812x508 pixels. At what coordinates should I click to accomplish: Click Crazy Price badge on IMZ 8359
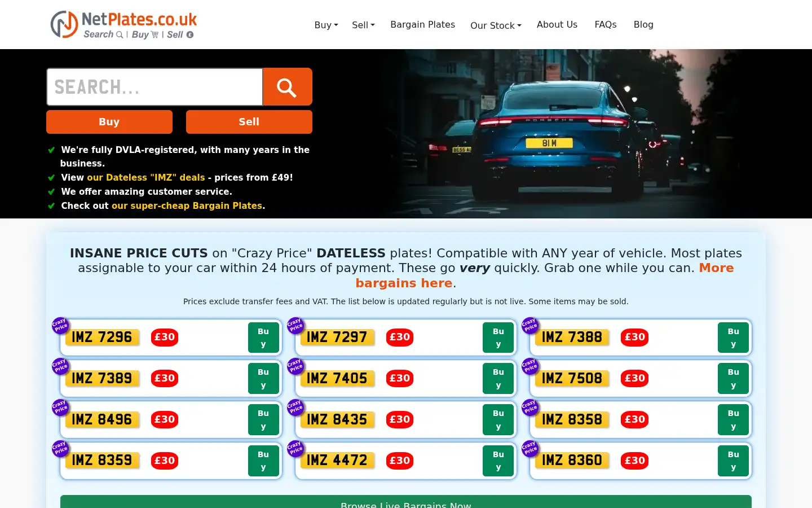[x=60, y=449]
